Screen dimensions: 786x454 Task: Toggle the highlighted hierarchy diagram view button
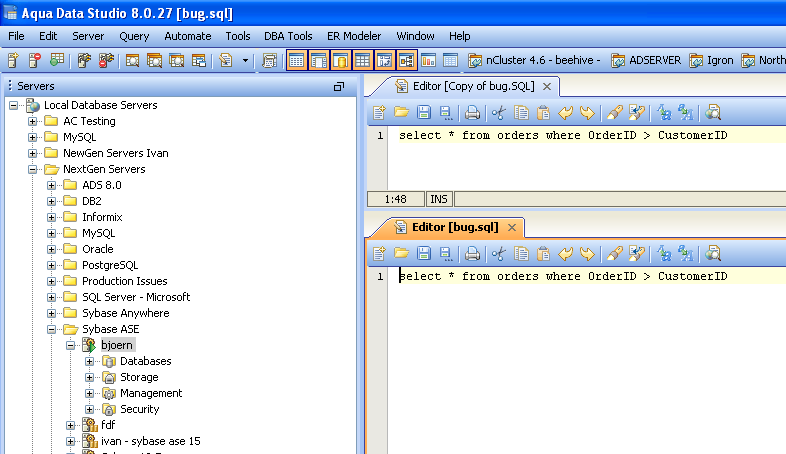[407, 61]
